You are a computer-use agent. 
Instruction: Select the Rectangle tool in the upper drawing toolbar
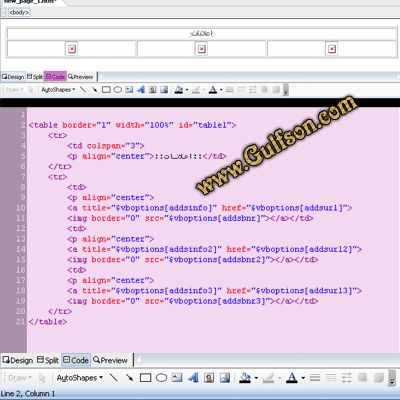click(106, 90)
